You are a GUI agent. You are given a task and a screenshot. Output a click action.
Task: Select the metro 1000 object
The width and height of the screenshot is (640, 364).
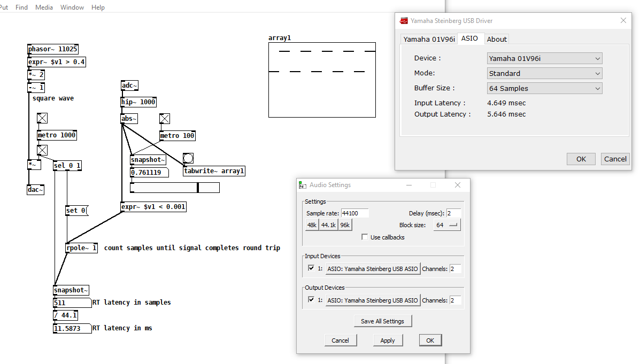click(57, 135)
